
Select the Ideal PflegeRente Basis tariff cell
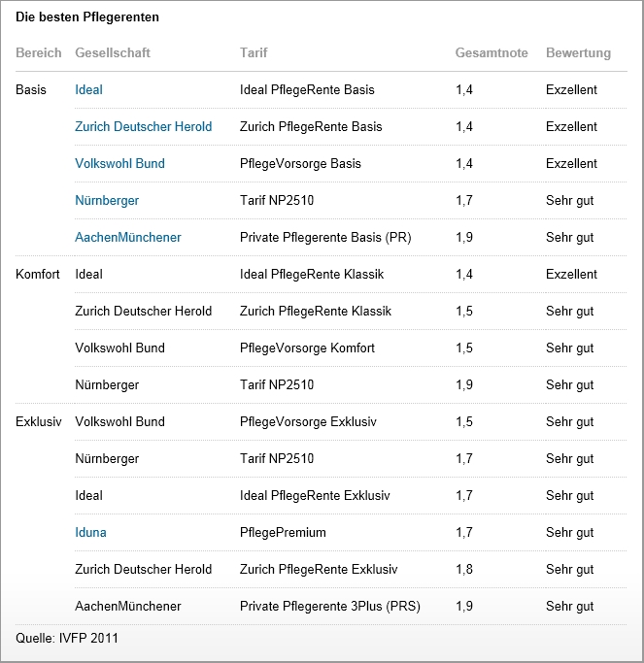click(x=307, y=89)
